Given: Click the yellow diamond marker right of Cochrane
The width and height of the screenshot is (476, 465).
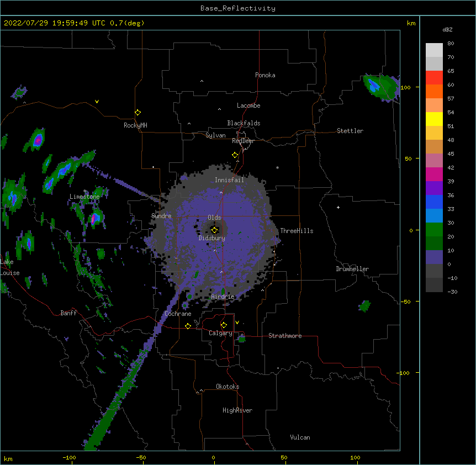Looking at the screenshot, I should pyautogui.click(x=188, y=326).
